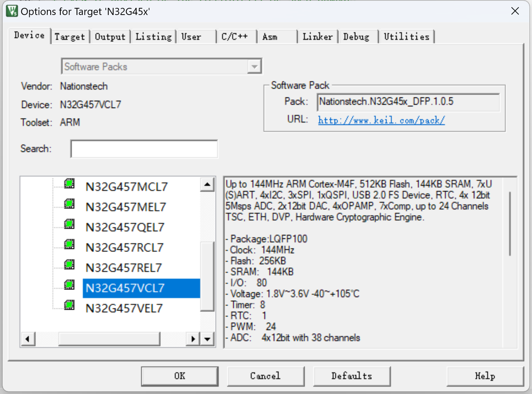Click the 'Flash: 256KB' description line
The image size is (532, 394).
point(256,261)
